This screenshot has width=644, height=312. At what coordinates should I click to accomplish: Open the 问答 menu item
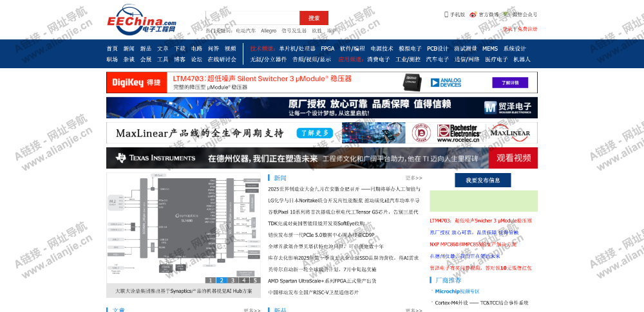tap(213, 48)
